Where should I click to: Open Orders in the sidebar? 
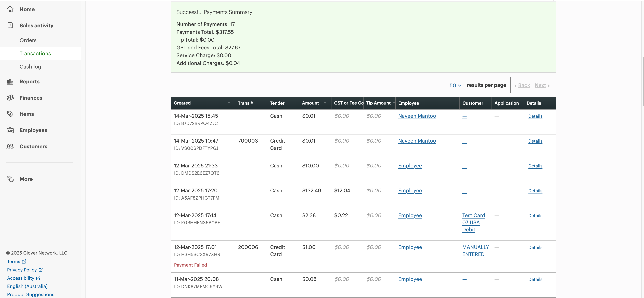(28, 40)
